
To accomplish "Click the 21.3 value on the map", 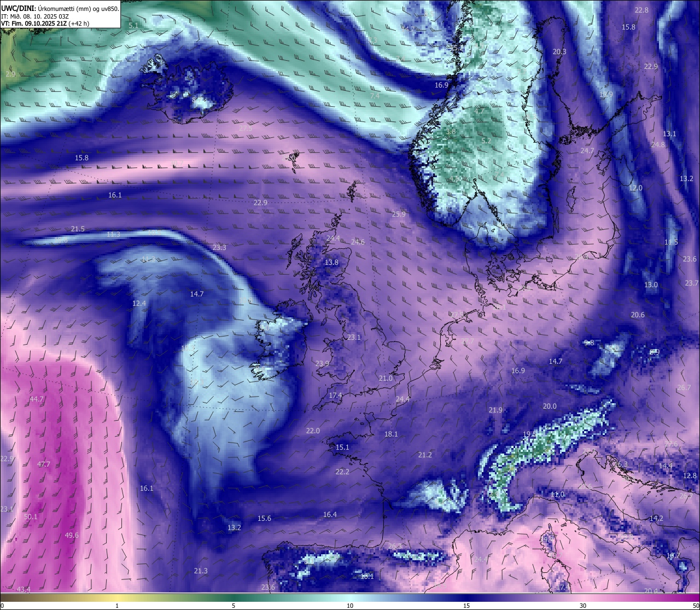I will (x=201, y=571).
